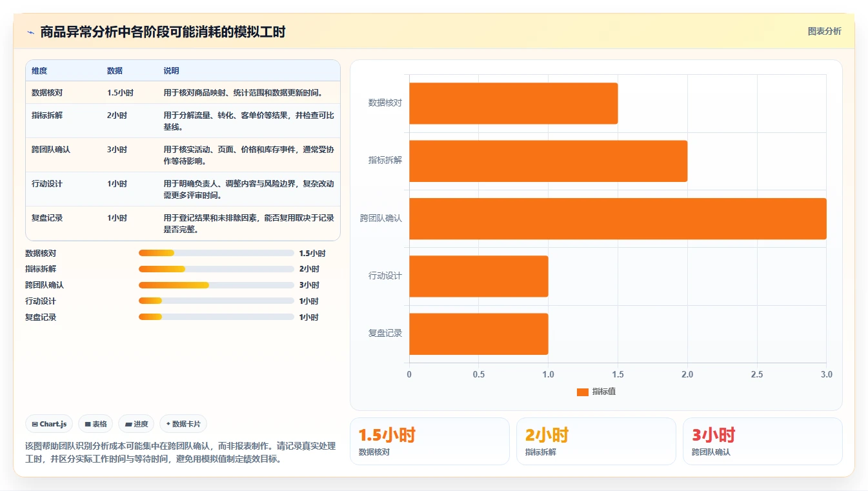Click the 指标拆解 progress bar
The width and height of the screenshot is (868, 491).
click(216, 269)
